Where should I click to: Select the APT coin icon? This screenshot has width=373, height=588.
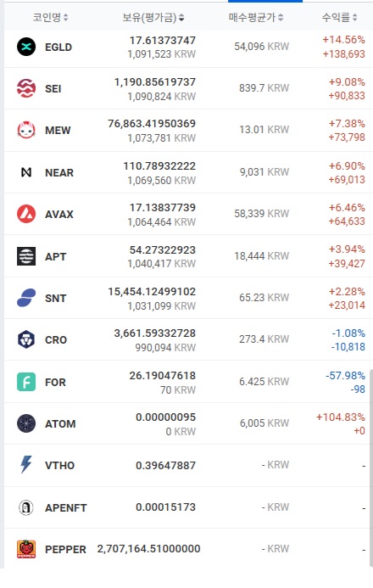(26, 256)
